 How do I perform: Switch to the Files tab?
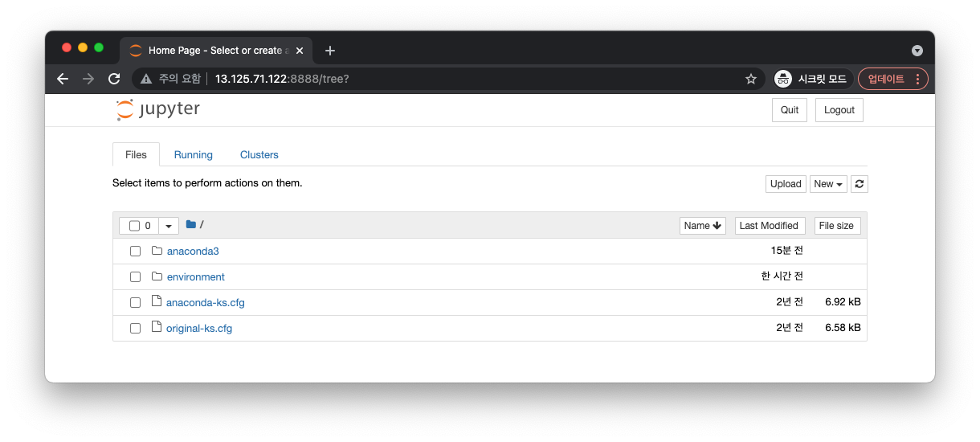[x=136, y=154]
